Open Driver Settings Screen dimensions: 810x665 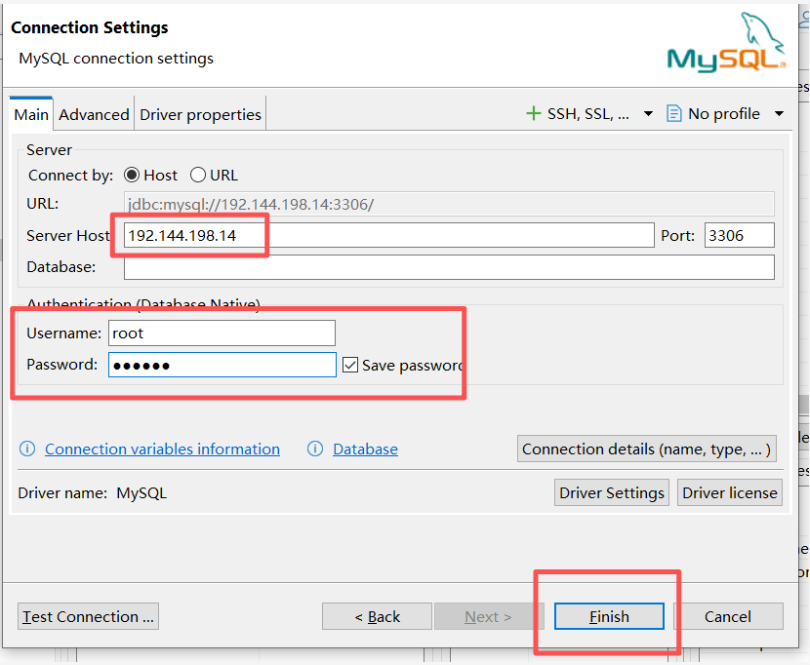(612, 492)
